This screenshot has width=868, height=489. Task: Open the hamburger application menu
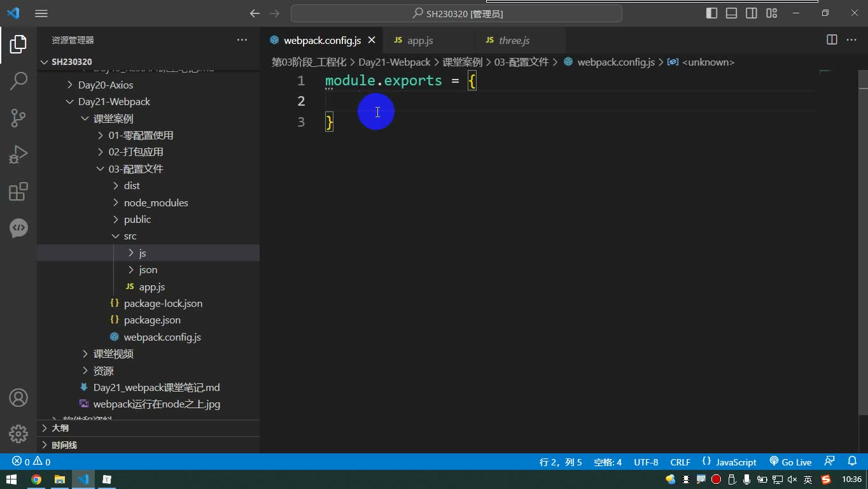tap(41, 13)
